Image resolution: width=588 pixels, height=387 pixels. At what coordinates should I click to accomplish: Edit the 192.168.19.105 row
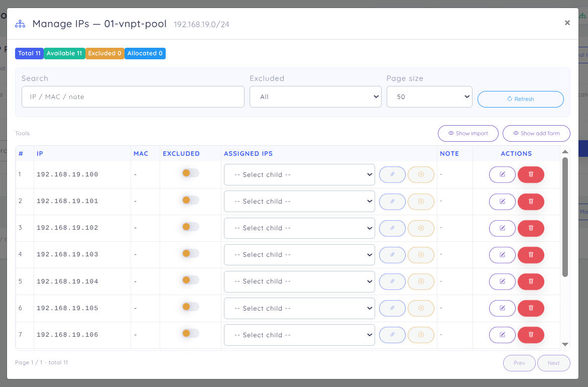point(502,308)
